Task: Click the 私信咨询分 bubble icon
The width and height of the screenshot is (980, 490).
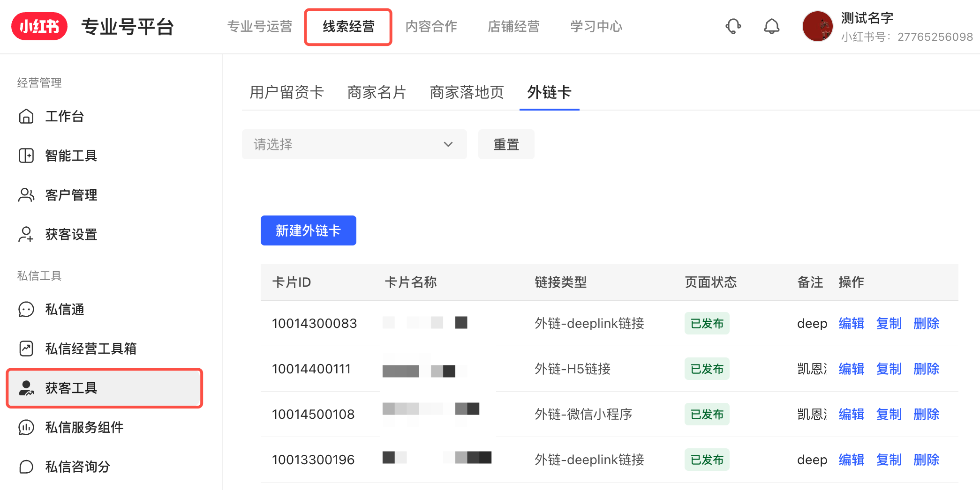Action: pos(26,467)
